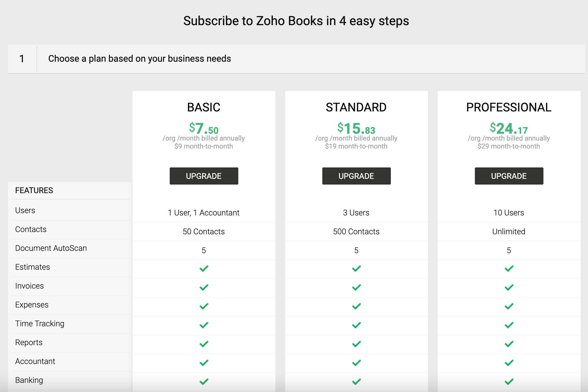The width and height of the screenshot is (588, 392).
Task: Click the Time Tracking feature label
Action: click(x=40, y=323)
